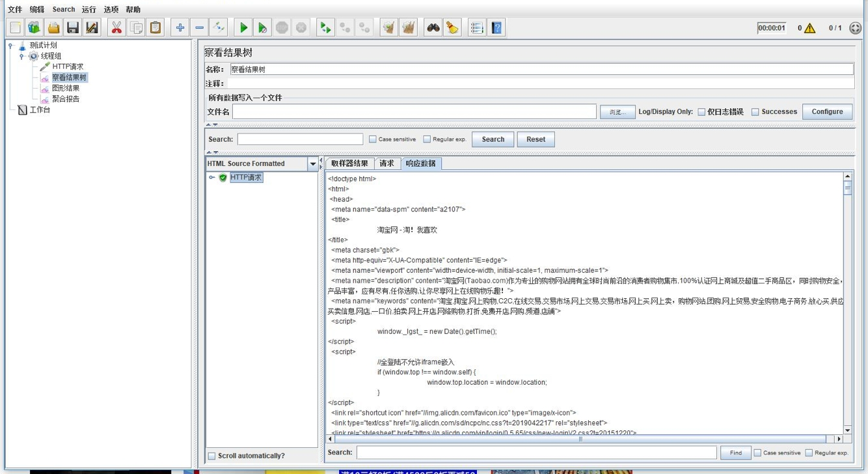Expand the HTTP请求 result node toggle
Viewport: 868px width, 474px height.
212,178
